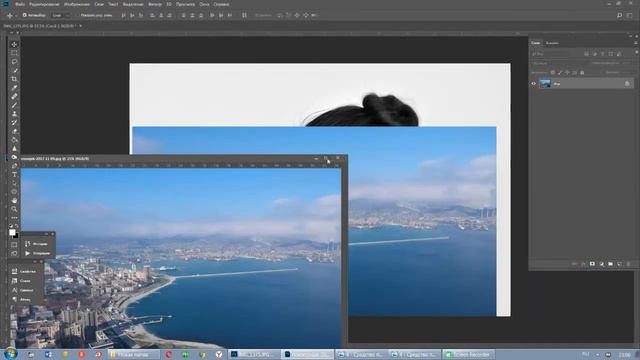This screenshot has width=640, height=360.
Task: Switch to the Layers tab
Action: click(x=536, y=43)
